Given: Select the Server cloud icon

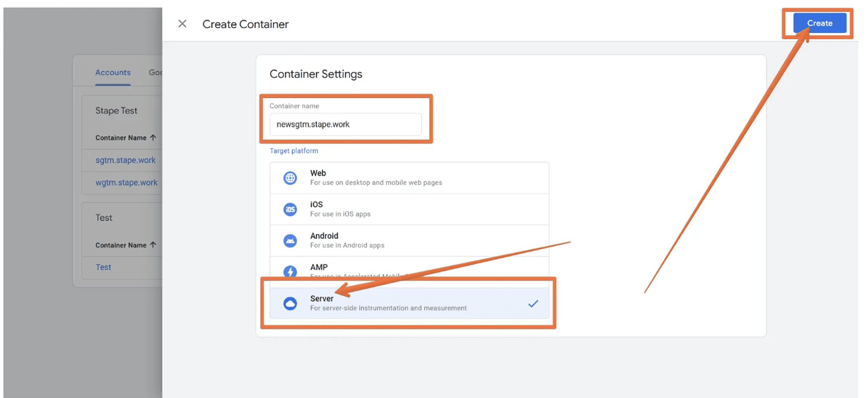Looking at the screenshot, I should (x=290, y=303).
